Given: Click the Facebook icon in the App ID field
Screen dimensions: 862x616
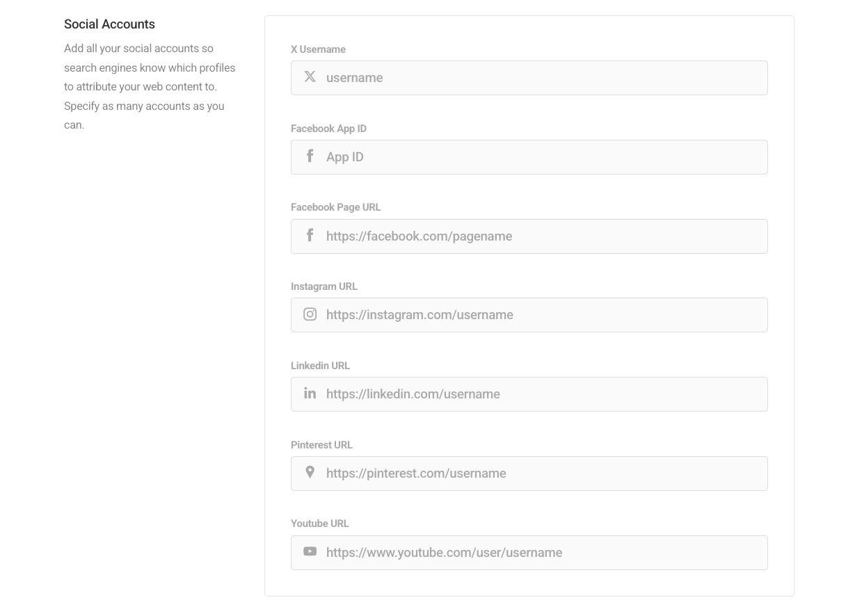Looking at the screenshot, I should click(310, 156).
